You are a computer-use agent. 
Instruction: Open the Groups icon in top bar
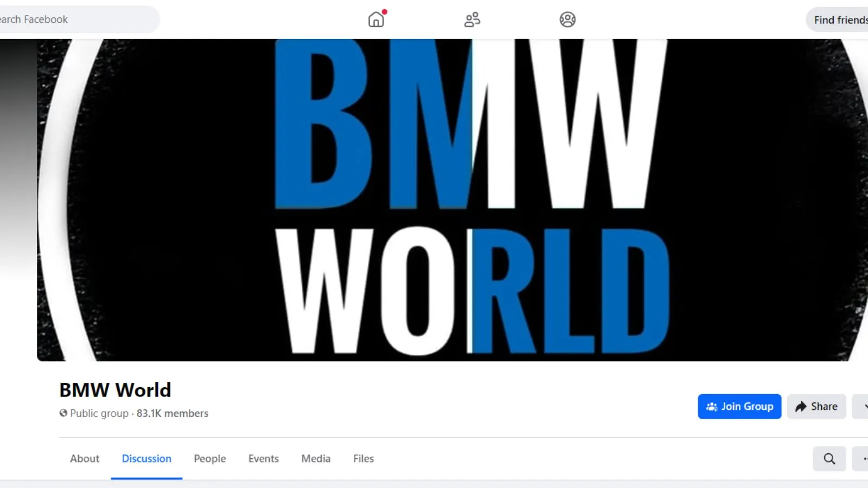tap(567, 20)
